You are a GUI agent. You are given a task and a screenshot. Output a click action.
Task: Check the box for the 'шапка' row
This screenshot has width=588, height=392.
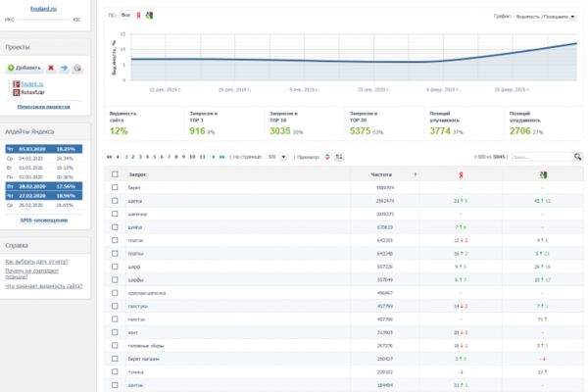(x=115, y=201)
